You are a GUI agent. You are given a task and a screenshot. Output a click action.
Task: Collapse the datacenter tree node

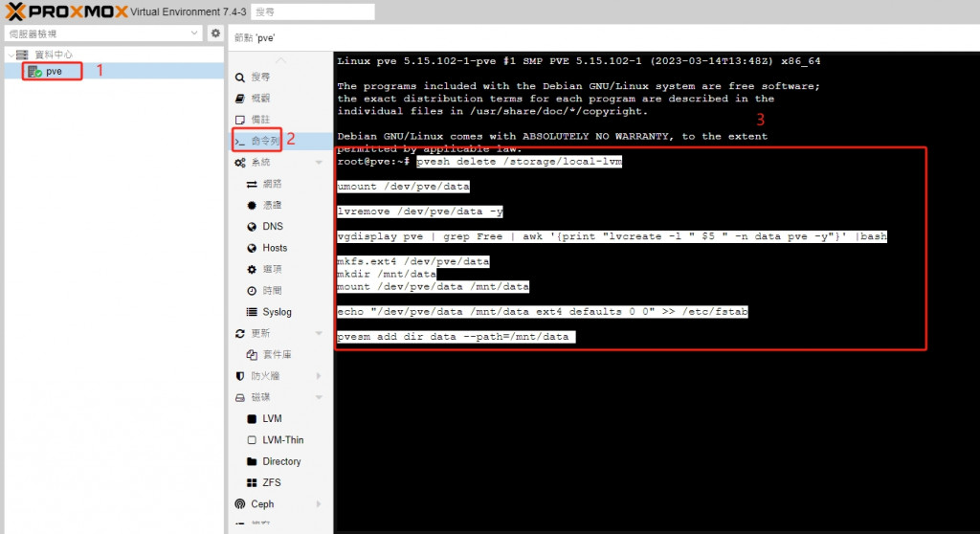click(x=11, y=55)
